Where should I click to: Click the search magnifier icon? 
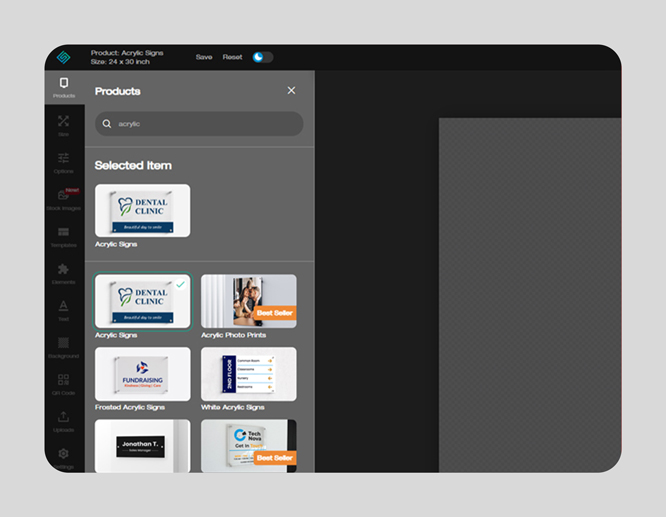(107, 124)
